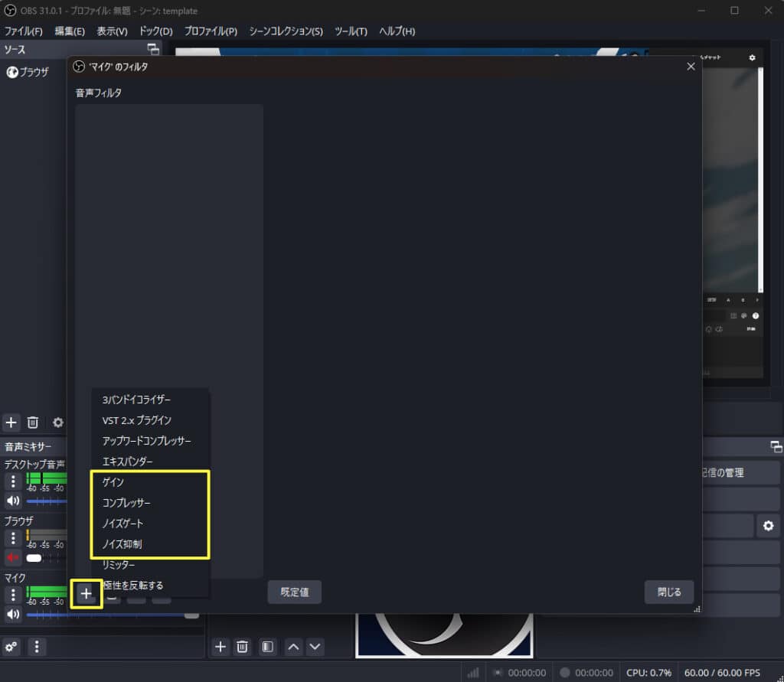This screenshot has width=784, height=682.
Task: Delete selected source with trash icon
Action: coord(33,422)
